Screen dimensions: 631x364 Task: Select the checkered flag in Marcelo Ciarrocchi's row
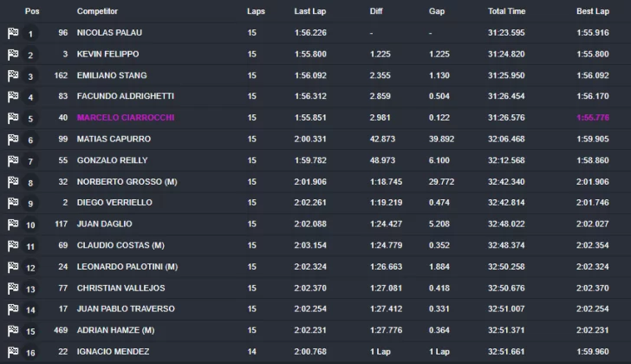point(13,118)
